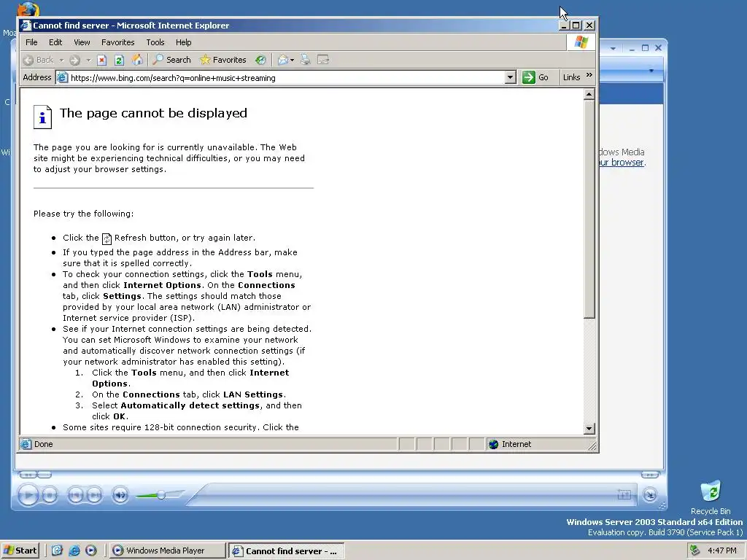Open the Tools menu
Image resolution: width=747 pixels, height=560 pixels.
click(x=155, y=42)
